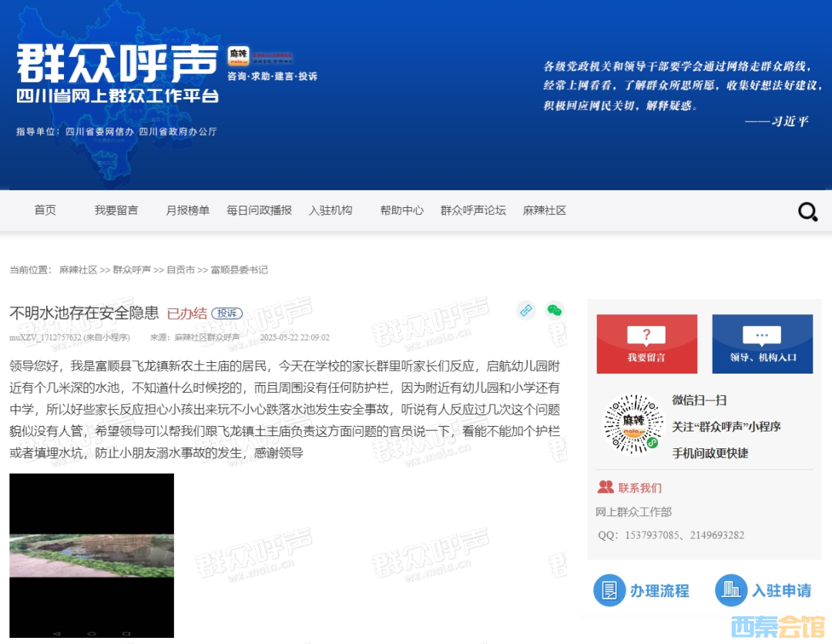The height and width of the screenshot is (644, 832).
Task: Click the 四川省网上群众工作平台 subtitle
Action: 117,96
